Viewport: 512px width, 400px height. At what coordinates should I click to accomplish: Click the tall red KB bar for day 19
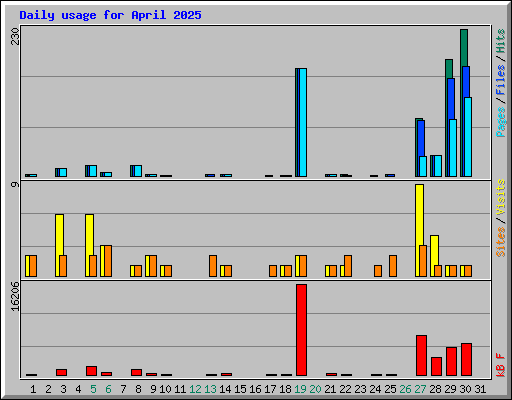click(x=301, y=330)
